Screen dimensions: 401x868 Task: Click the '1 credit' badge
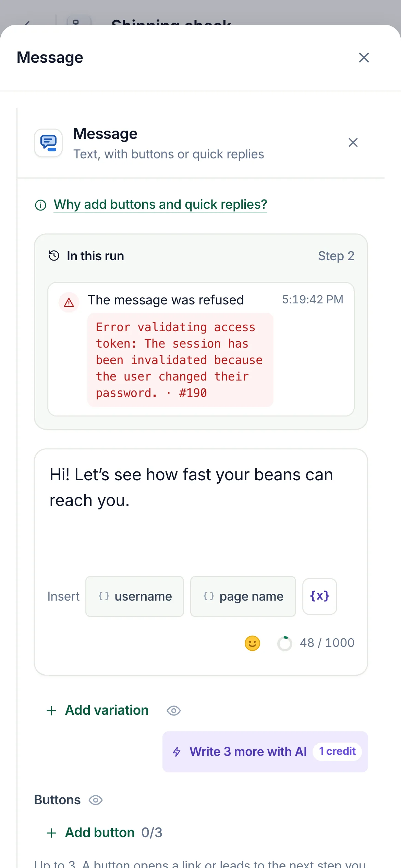(x=337, y=751)
